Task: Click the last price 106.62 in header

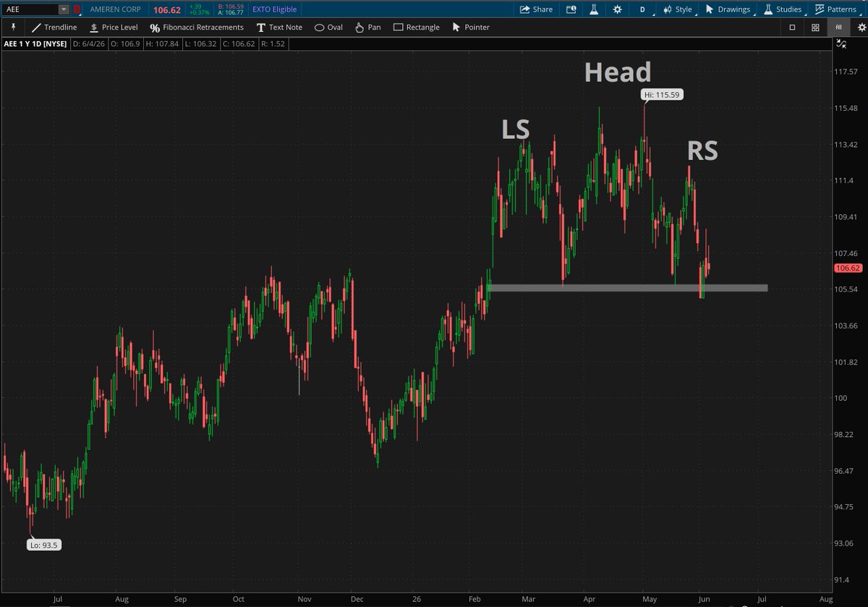Action: pyautogui.click(x=166, y=9)
